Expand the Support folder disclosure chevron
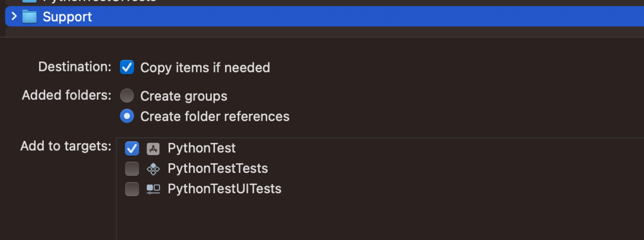Image resolution: width=644 pixels, height=240 pixels. point(14,17)
